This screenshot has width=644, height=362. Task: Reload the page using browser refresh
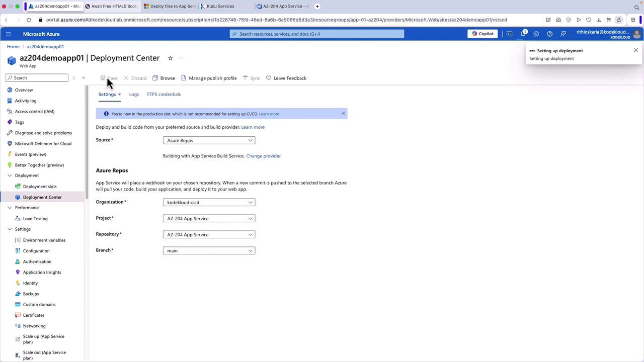pyautogui.click(x=29, y=20)
